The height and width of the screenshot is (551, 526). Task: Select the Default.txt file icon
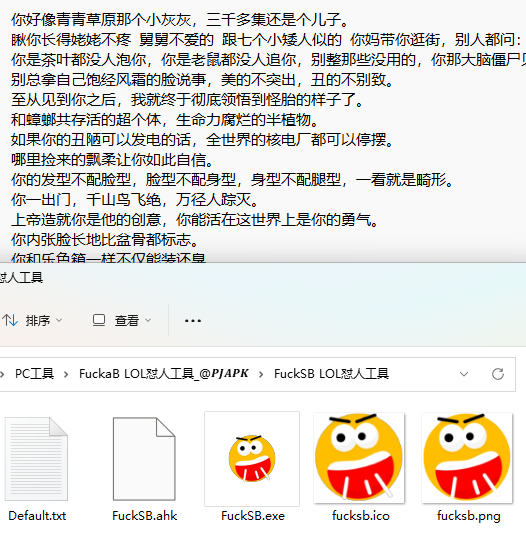coord(36,459)
